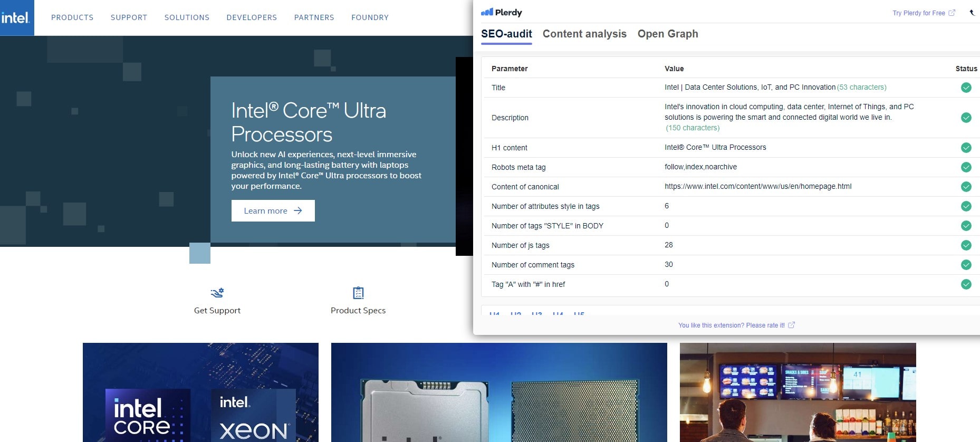
Task: Open the Intel Core and Xeon thumbnail
Action: (x=200, y=392)
